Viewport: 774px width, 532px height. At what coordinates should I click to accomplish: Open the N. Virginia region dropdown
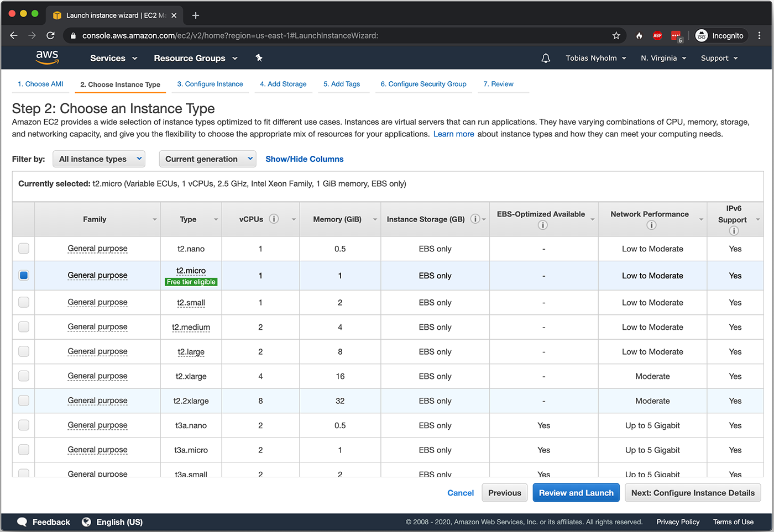pyautogui.click(x=663, y=58)
